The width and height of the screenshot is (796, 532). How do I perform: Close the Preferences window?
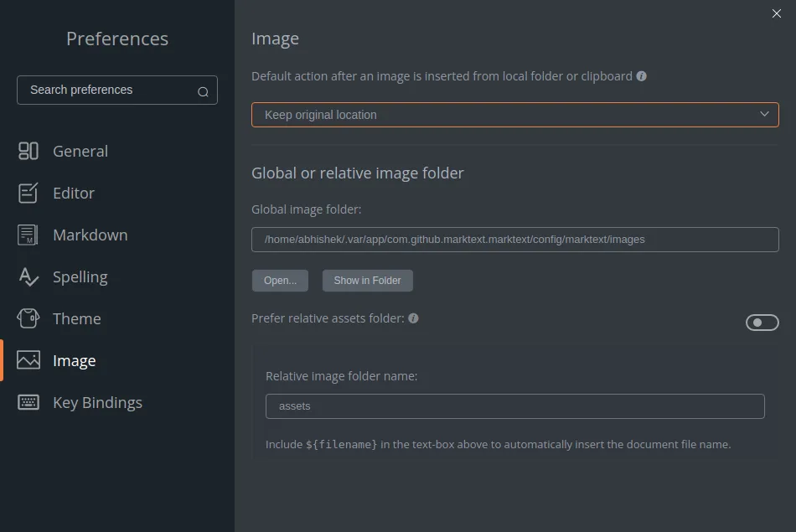[777, 13]
